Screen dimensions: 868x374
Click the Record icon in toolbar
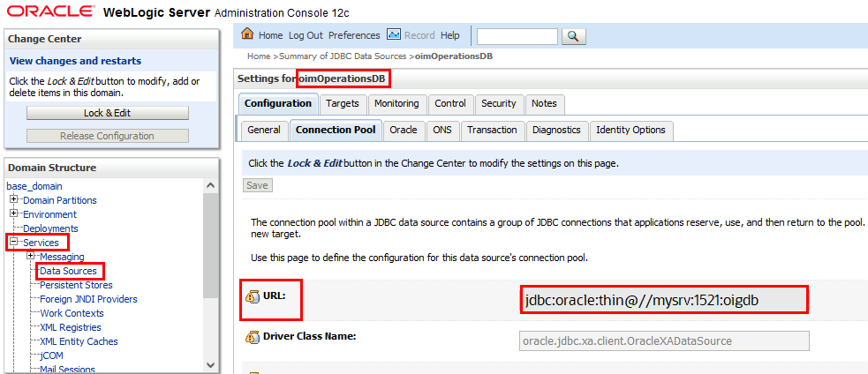tap(394, 34)
